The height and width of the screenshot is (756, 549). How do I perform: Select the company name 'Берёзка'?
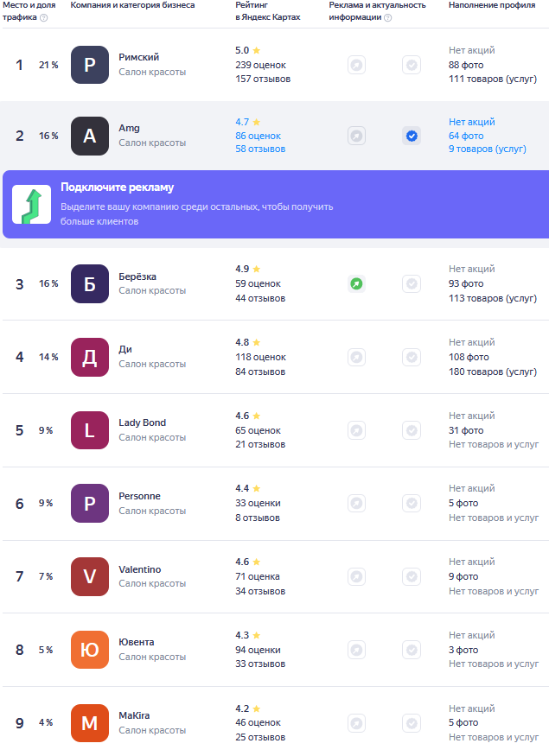[137, 276]
